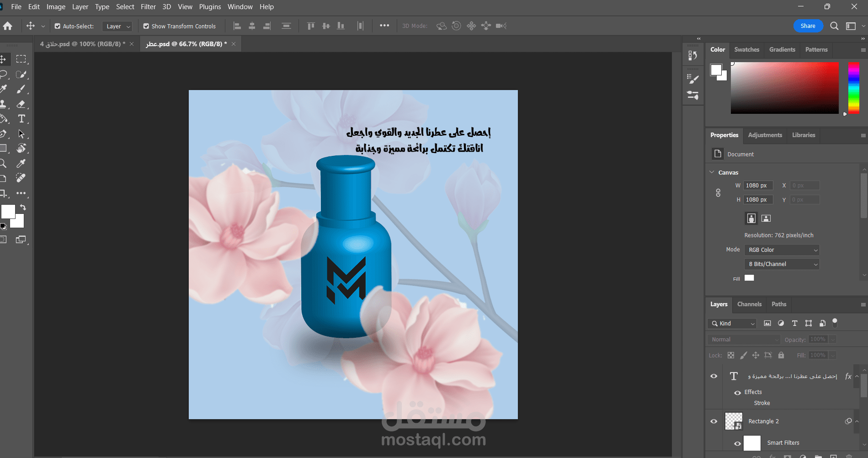Toggle the Auto-Select checkbox
The width and height of the screenshot is (868, 458).
point(58,26)
